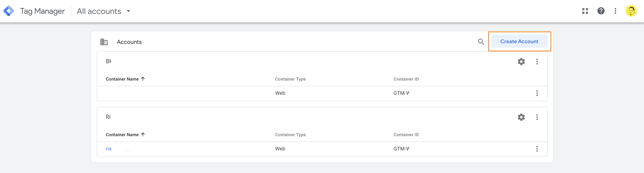Open ris container row's overflow menu
644x173 pixels.
tap(537, 149)
